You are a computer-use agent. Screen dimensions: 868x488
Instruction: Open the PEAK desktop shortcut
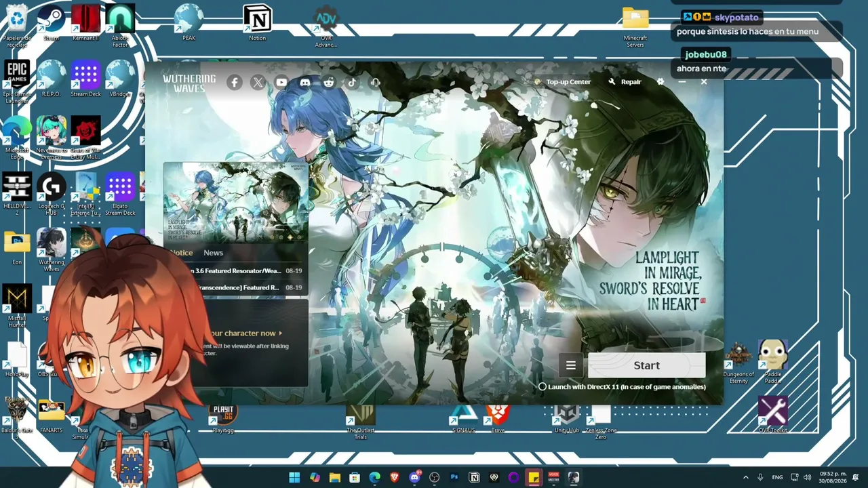pos(189,22)
